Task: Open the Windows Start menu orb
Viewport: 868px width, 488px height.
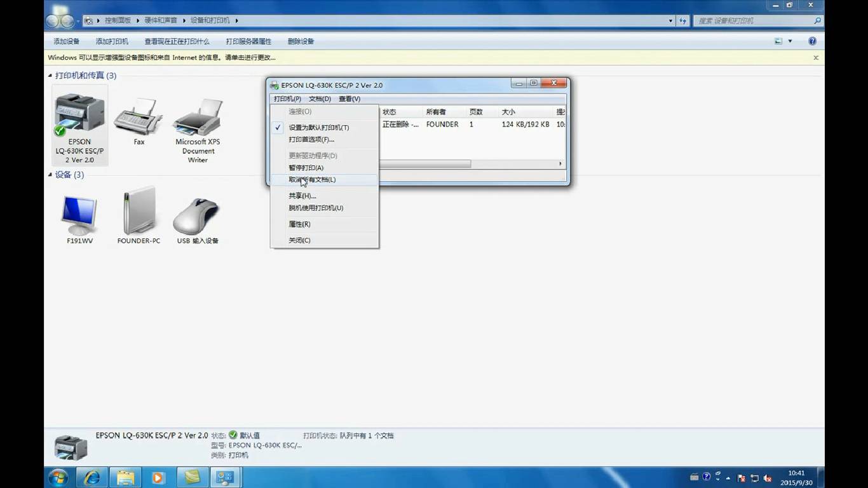Action: point(58,477)
